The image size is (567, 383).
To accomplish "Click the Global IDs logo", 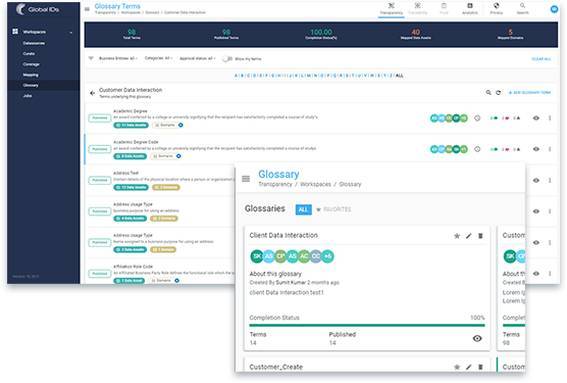I will click(x=37, y=9).
